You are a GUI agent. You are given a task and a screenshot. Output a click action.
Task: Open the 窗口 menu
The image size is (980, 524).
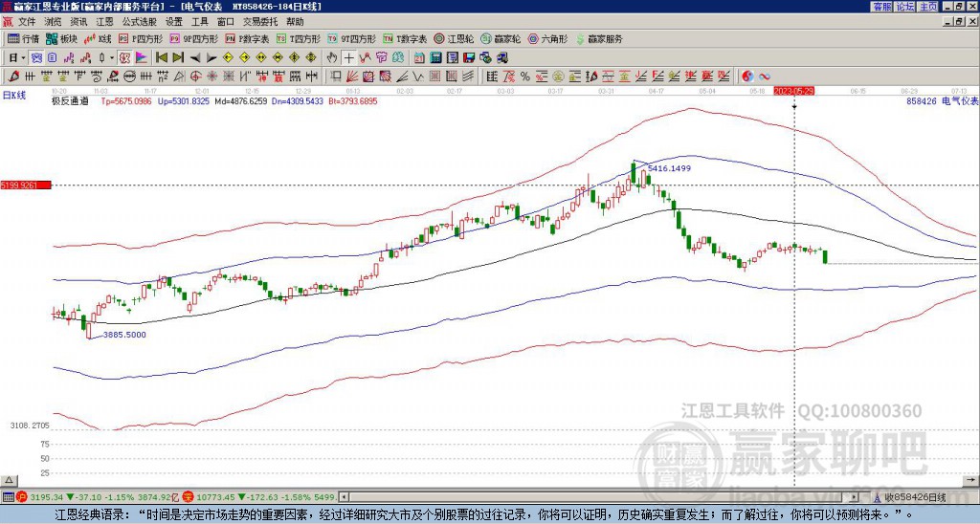click(226, 22)
